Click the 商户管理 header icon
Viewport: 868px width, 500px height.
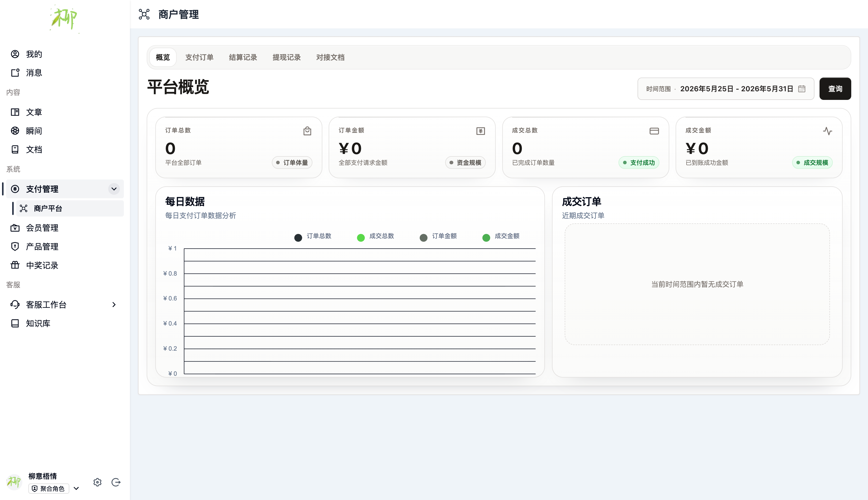coord(144,14)
